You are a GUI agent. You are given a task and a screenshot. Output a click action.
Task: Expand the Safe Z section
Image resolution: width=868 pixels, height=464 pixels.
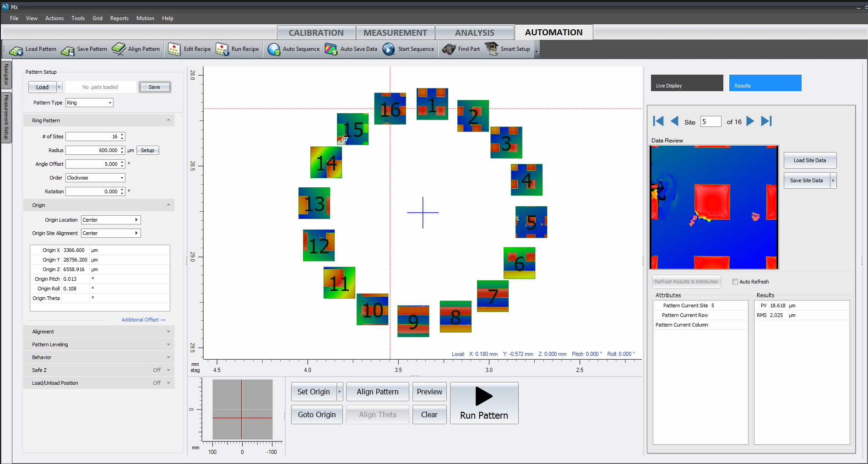click(168, 370)
